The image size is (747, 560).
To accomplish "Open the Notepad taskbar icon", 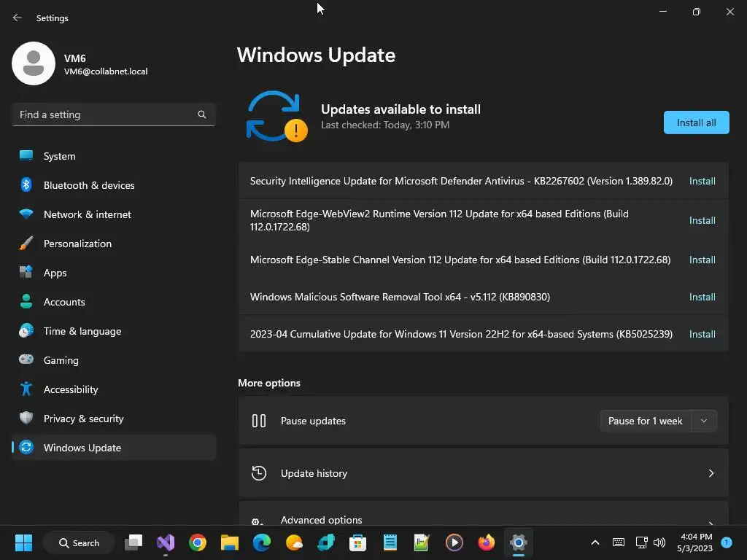I will coord(390,542).
